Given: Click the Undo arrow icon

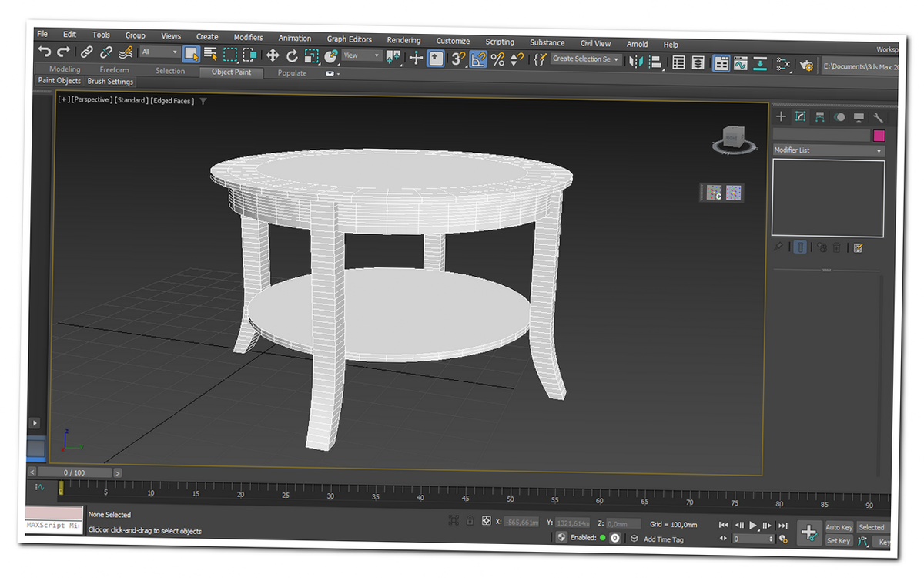Looking at the screenshot, I should [x=45, y=52].
